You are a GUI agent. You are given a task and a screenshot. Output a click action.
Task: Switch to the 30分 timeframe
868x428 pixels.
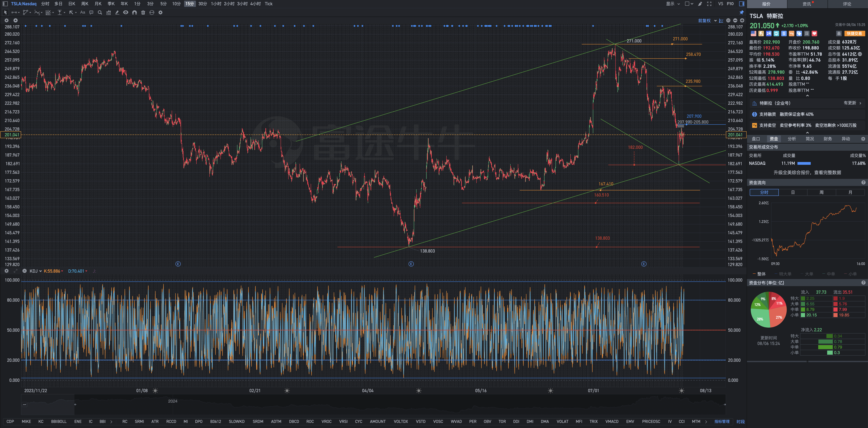coord(202,4)
